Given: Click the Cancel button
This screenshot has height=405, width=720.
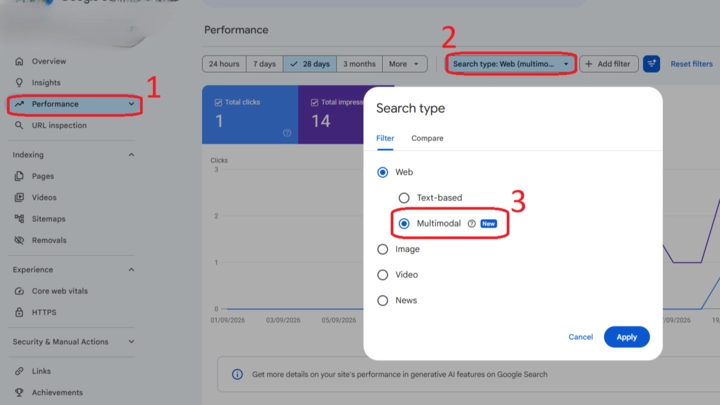Looking at the screenshot, I should (x=580, y=337).
